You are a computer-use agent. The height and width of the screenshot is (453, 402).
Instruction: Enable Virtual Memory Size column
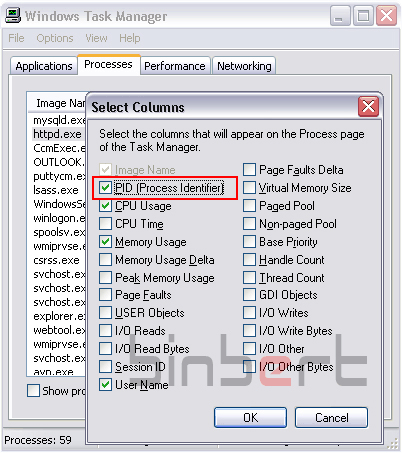tap(249, 188)
